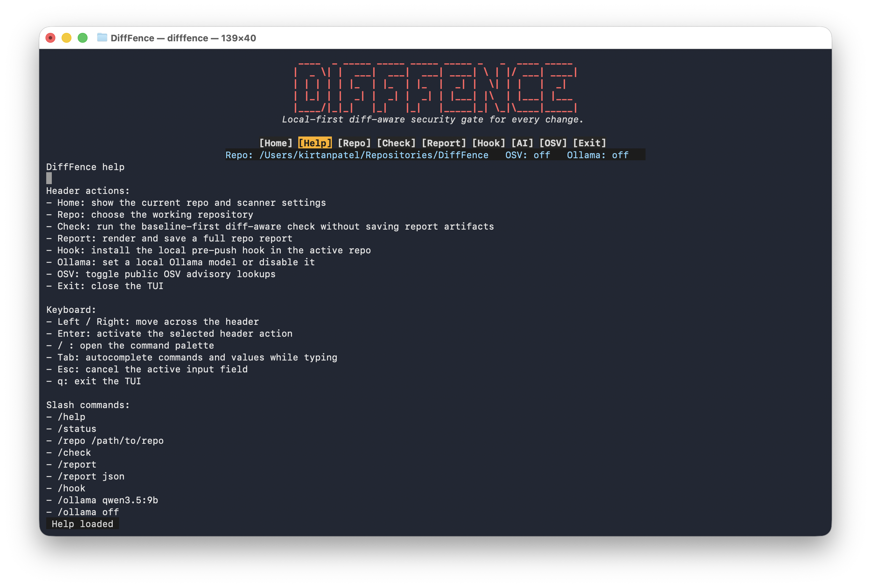Run the [Check] header action
This screenshot has width=871, height=588.
point(396,143)
